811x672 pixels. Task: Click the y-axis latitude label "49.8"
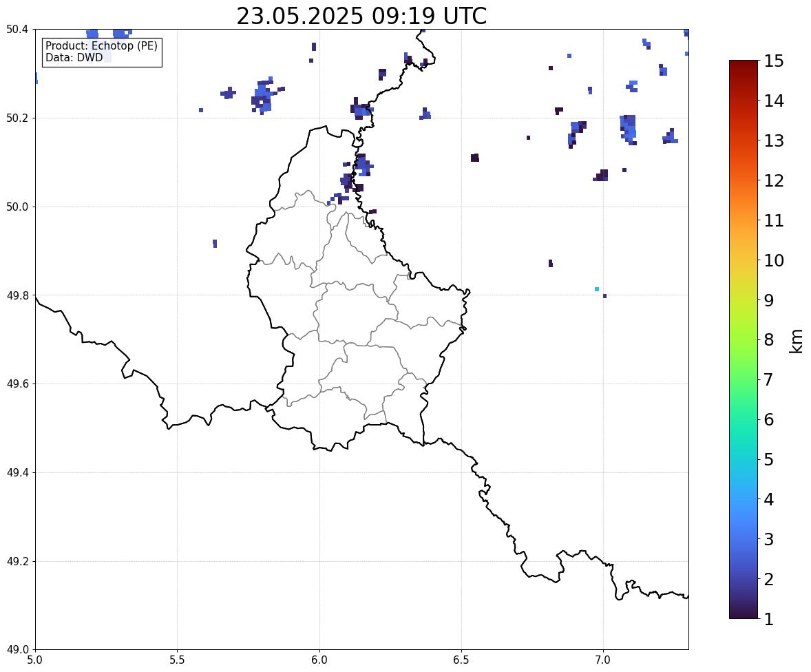point(17,295)
